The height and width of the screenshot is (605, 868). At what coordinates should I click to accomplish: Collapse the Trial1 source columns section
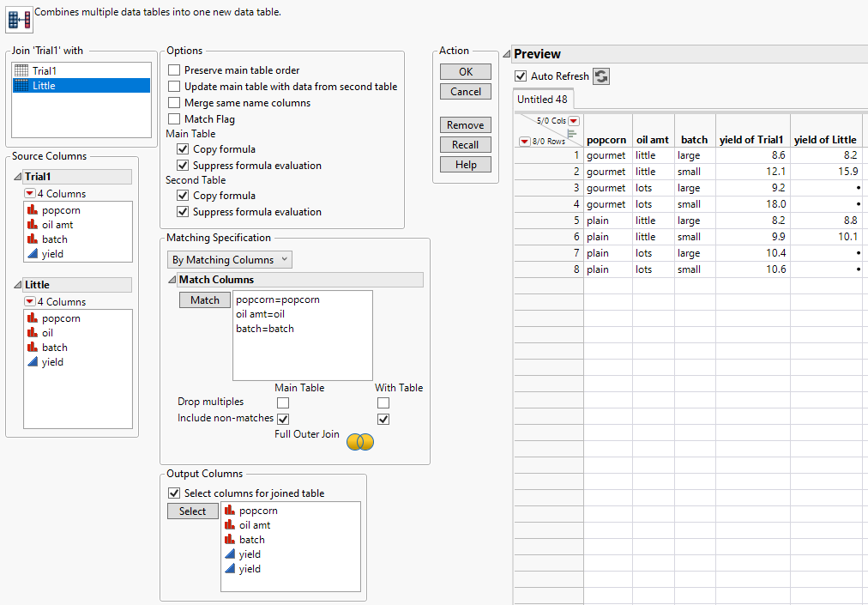pos(17,177)
